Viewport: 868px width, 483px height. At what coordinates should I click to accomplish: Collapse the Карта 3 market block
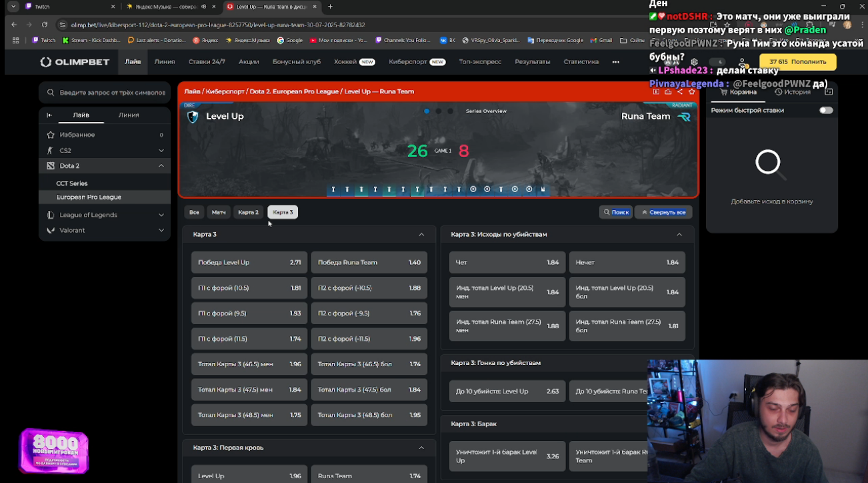pos(421,235)
